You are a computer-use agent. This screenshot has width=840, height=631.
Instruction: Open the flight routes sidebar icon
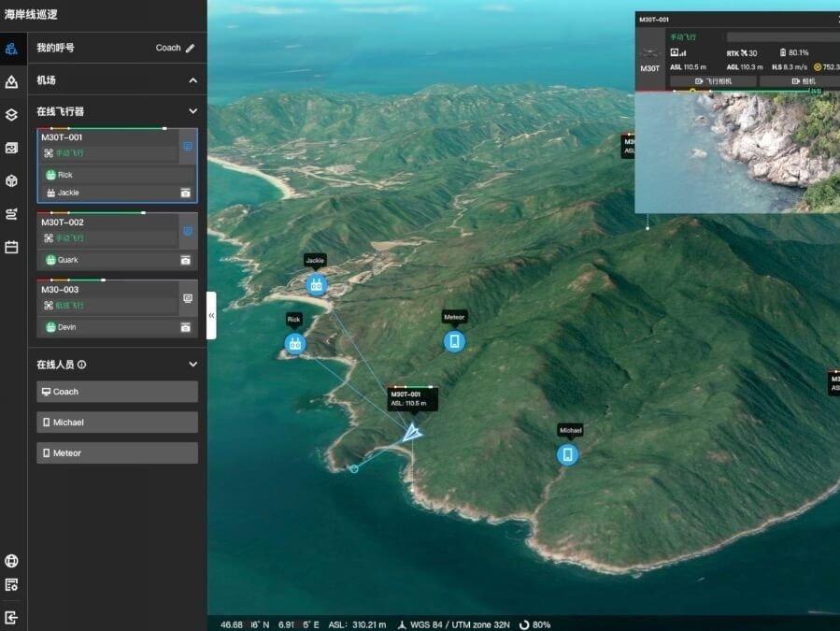click(x=11, y=214)
